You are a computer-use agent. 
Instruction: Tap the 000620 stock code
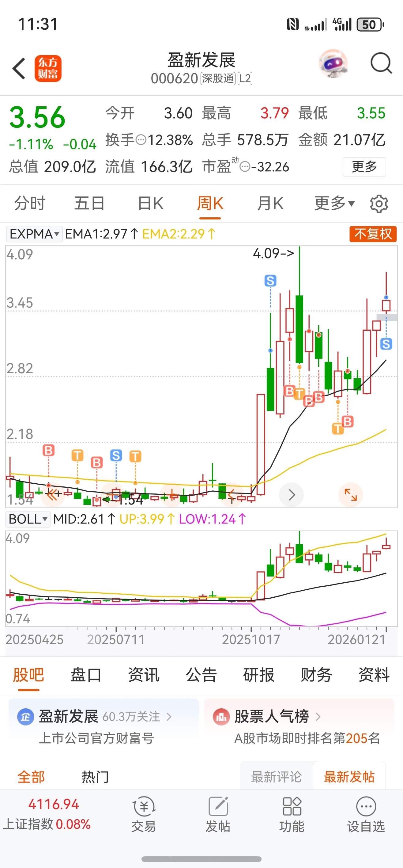point(174,78)
